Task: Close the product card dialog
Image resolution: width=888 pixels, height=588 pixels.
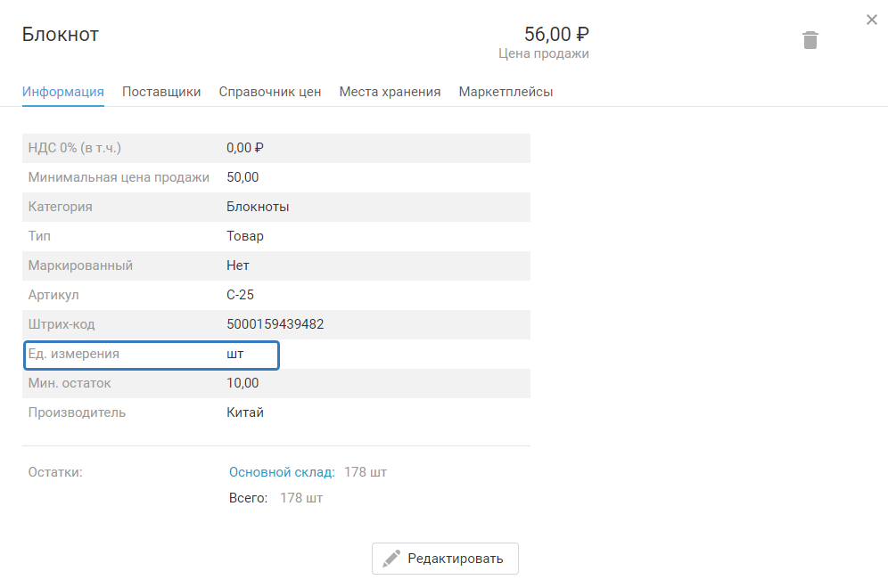Action: pos(872,20)
